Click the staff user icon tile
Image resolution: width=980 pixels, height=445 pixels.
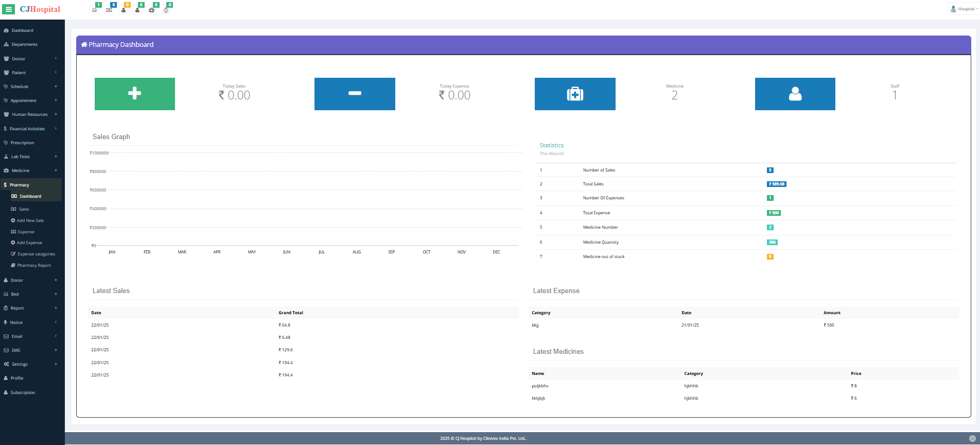795,94
